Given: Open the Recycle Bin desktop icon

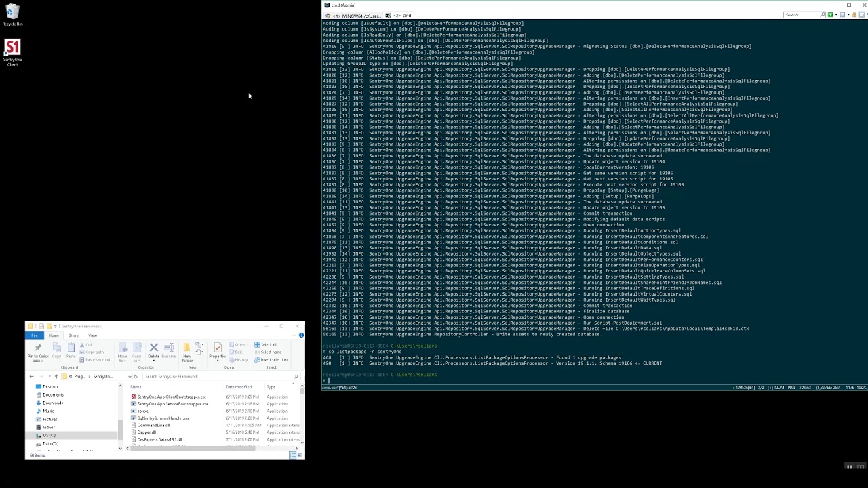Looking at the screenshot, I should point(12,16).
